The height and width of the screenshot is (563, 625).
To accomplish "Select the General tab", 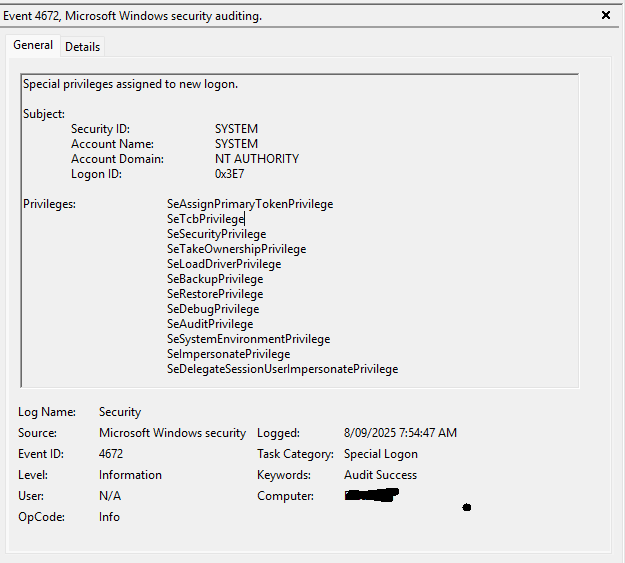I will 33,46.
